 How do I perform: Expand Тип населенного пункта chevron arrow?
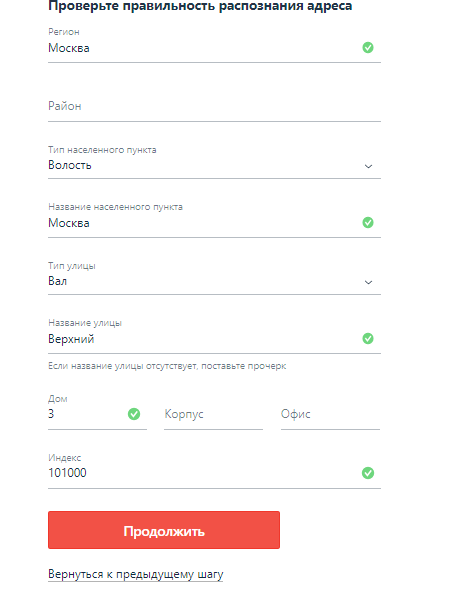pos(368,166)
